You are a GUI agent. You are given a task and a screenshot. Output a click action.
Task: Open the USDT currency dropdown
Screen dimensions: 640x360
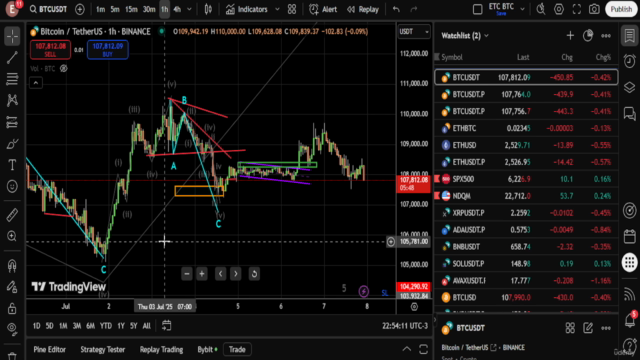coord(414,31)
